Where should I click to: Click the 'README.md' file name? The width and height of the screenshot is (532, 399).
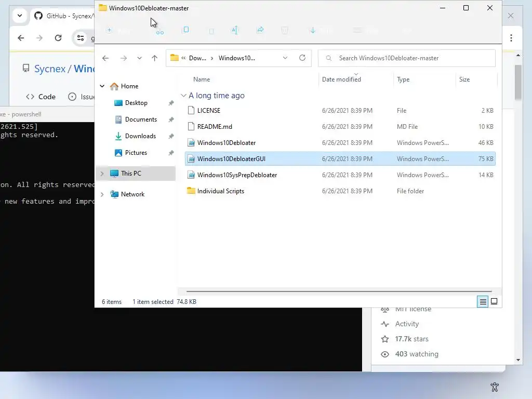pos(215,127)
